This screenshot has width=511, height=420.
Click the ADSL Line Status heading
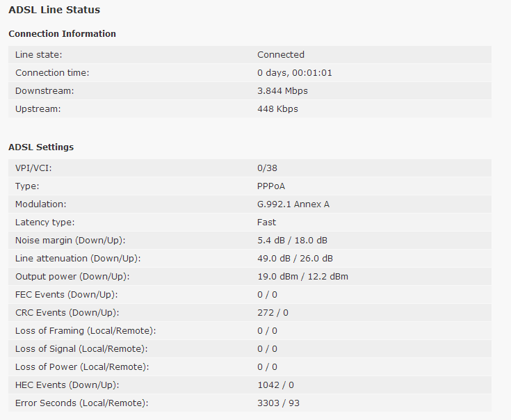[x=54, y=10]
